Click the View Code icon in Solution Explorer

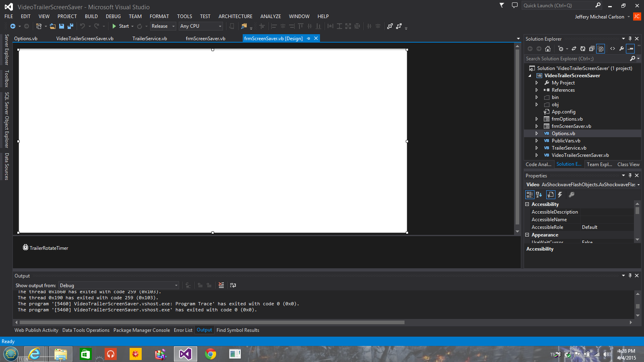pos(613,49)
